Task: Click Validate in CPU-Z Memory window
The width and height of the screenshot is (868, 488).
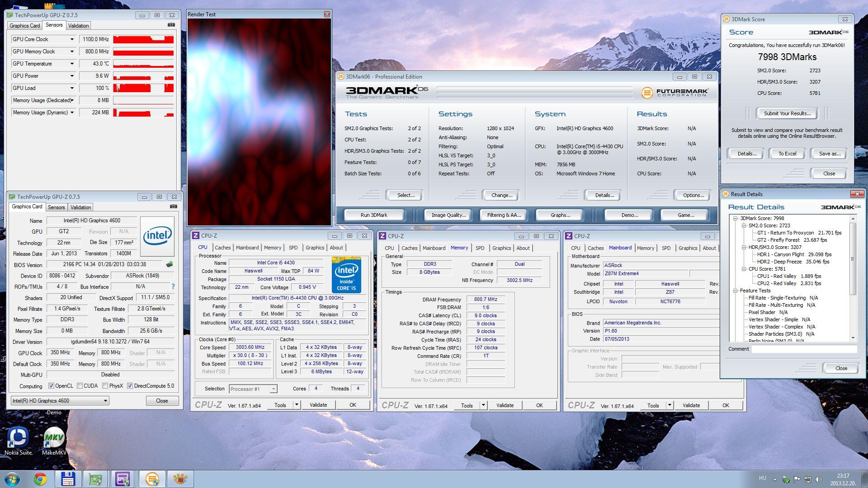Action: pyautogui.click(x=505, y=405)
